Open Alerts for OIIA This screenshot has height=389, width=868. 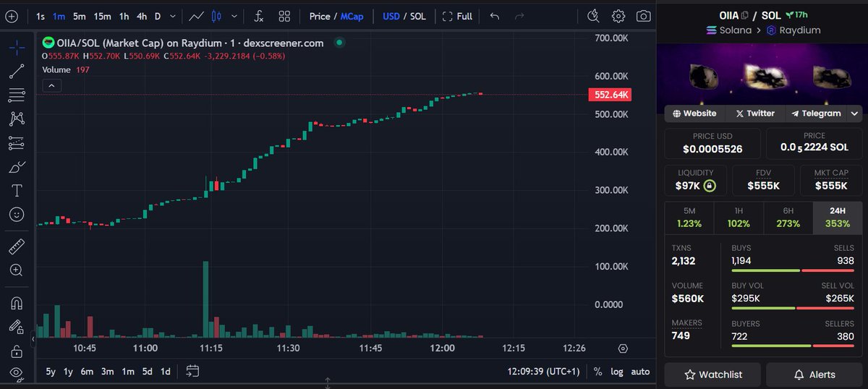(814, 375)
